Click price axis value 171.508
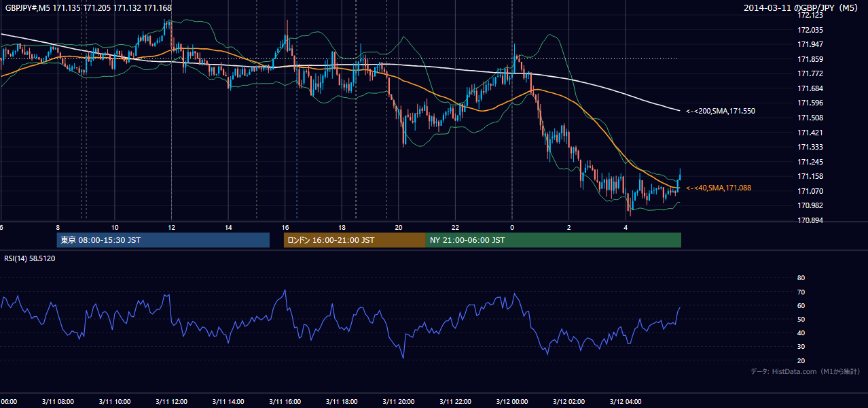868x408 pixels. pyautogui.click(x=810, y=118)
